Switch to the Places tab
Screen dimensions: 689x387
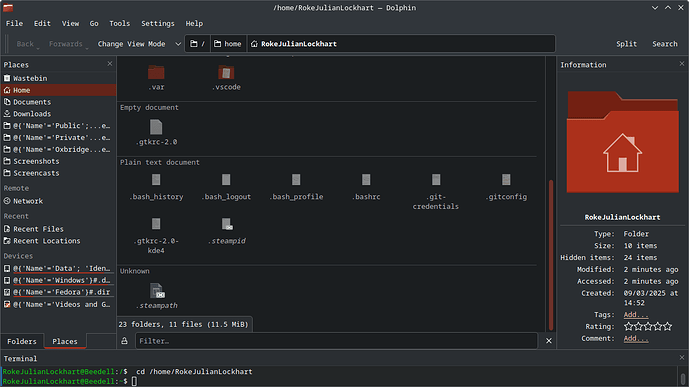tap(65, 341)
